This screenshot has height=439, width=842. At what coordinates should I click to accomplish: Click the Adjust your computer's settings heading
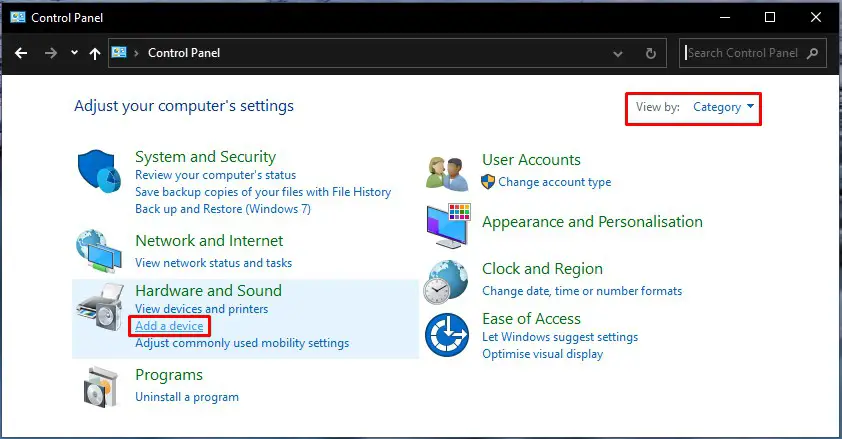pos(184,106)
